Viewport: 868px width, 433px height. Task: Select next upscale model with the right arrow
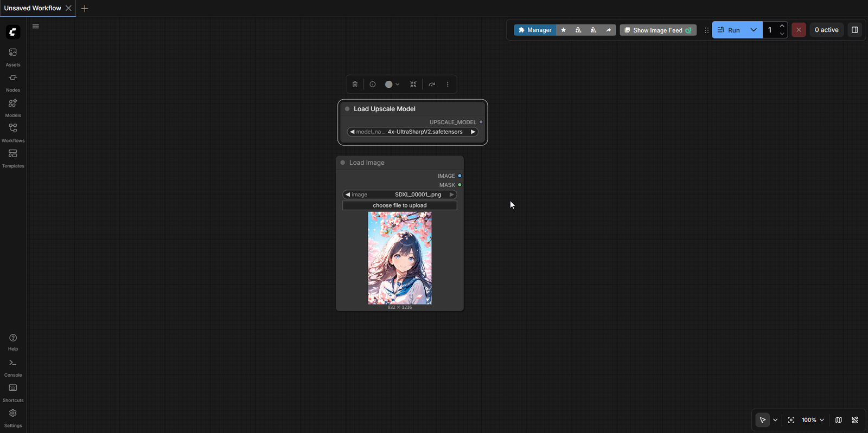point(473,132)
